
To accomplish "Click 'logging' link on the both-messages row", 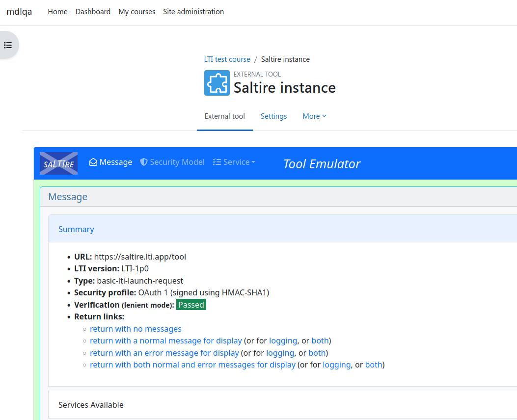I will (x=337, y=365).
